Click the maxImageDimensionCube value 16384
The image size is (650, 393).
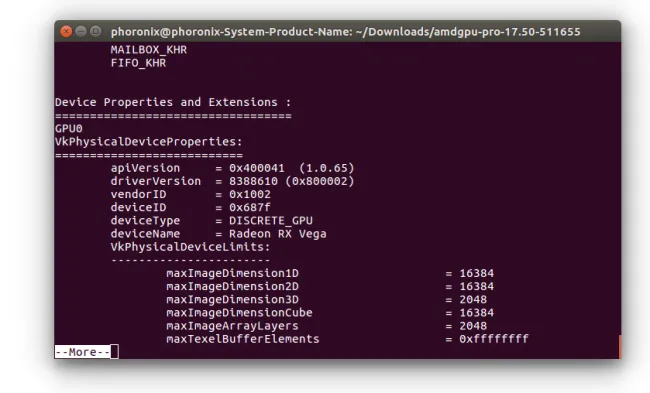(x=476, y=313)
